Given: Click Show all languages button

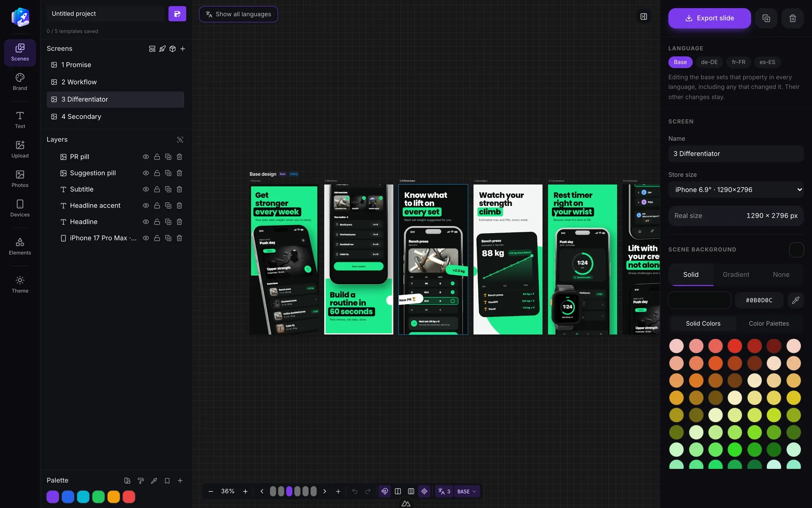Looking at the screenshot, I should click(238, 14).
